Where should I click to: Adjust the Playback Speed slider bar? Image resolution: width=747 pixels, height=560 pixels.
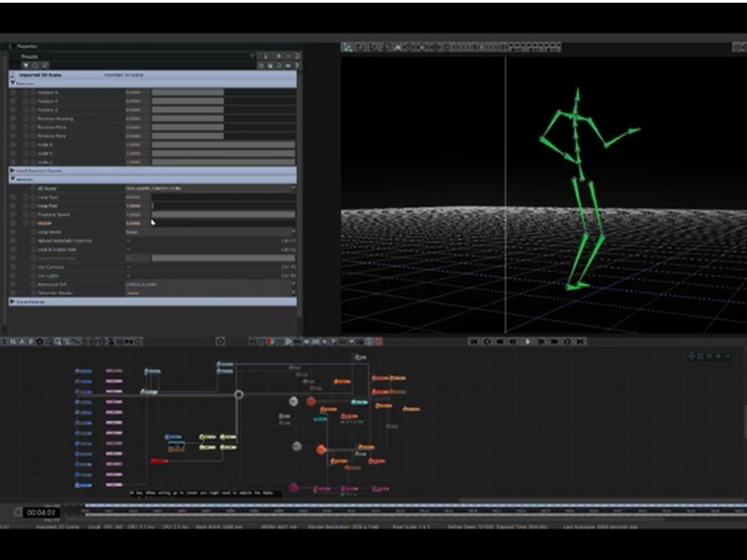[x=223, y=215]
